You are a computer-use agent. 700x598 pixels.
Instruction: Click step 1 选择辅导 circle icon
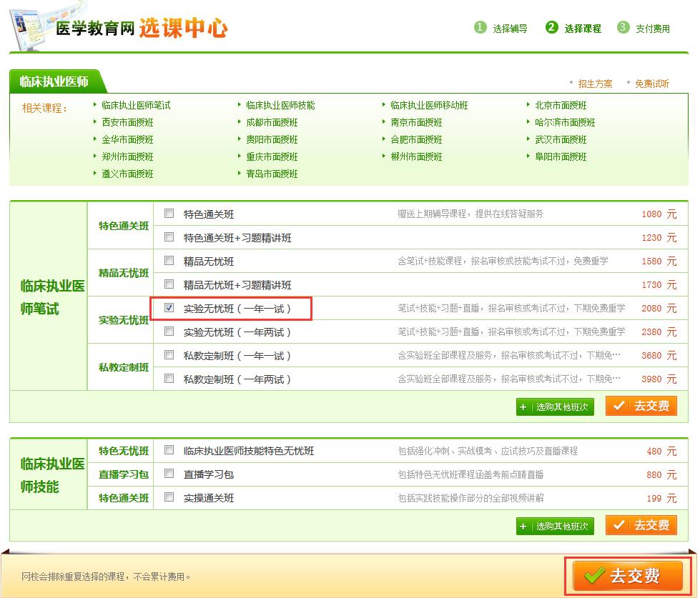coord(480,28)
